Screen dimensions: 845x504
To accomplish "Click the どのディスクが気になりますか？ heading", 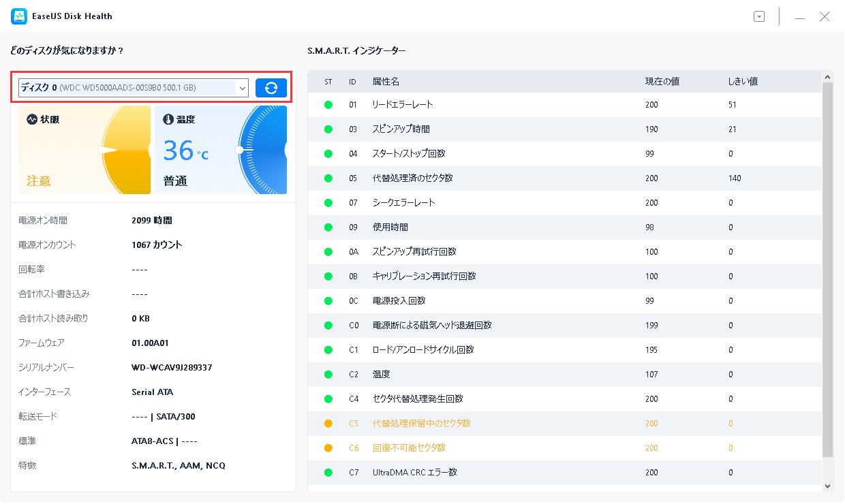I will [67, 51].
